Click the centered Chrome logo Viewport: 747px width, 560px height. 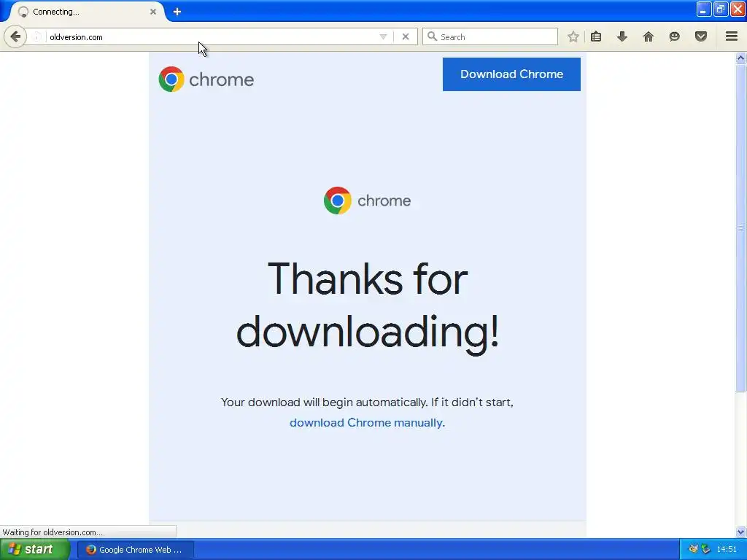(x=368, y=201)
